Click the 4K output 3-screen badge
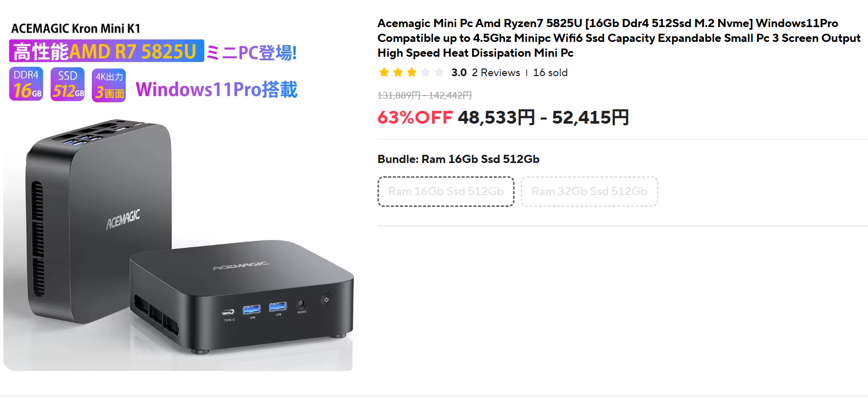The height and width of the screenshot is (398, 868). [109, 85]
